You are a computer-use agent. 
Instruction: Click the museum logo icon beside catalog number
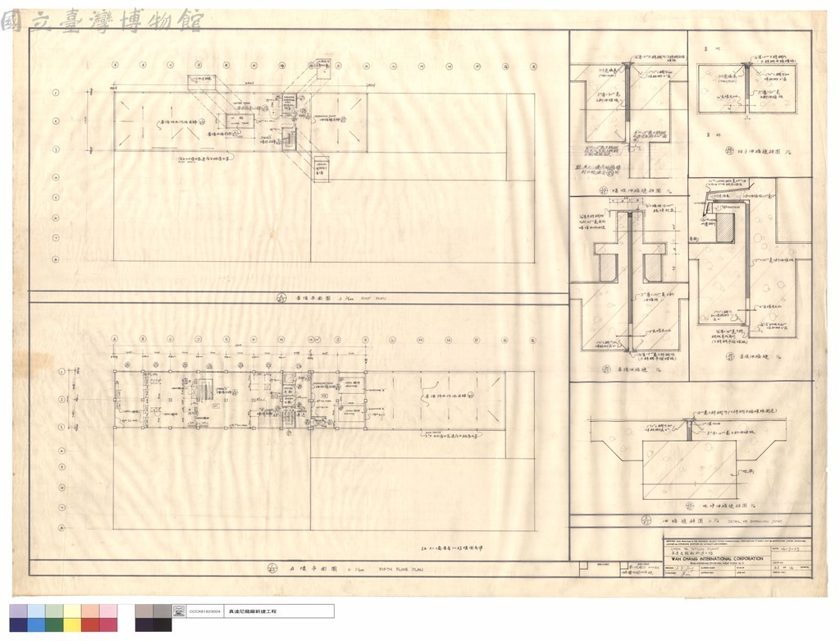(x=178, y=611)
